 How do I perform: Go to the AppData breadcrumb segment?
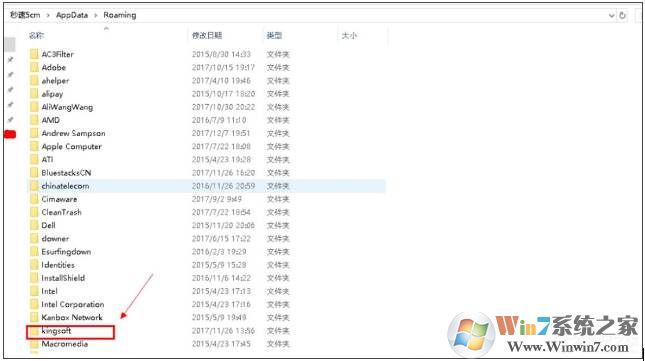point(72,15)
